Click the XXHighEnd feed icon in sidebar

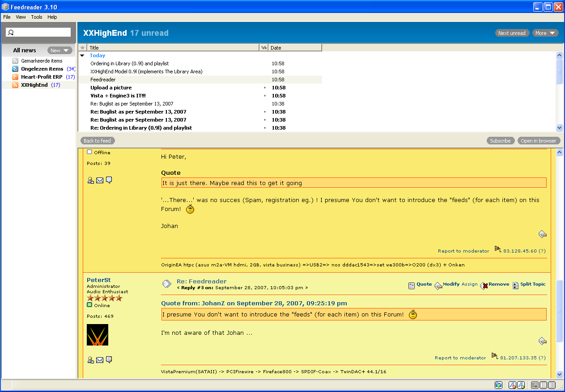pyautogui.click(x=15, y=85)
